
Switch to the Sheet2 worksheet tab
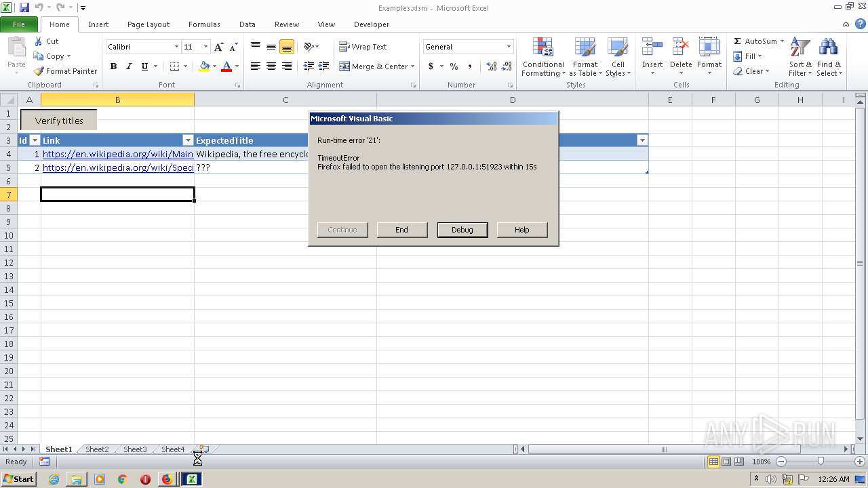tap(97, 449)
